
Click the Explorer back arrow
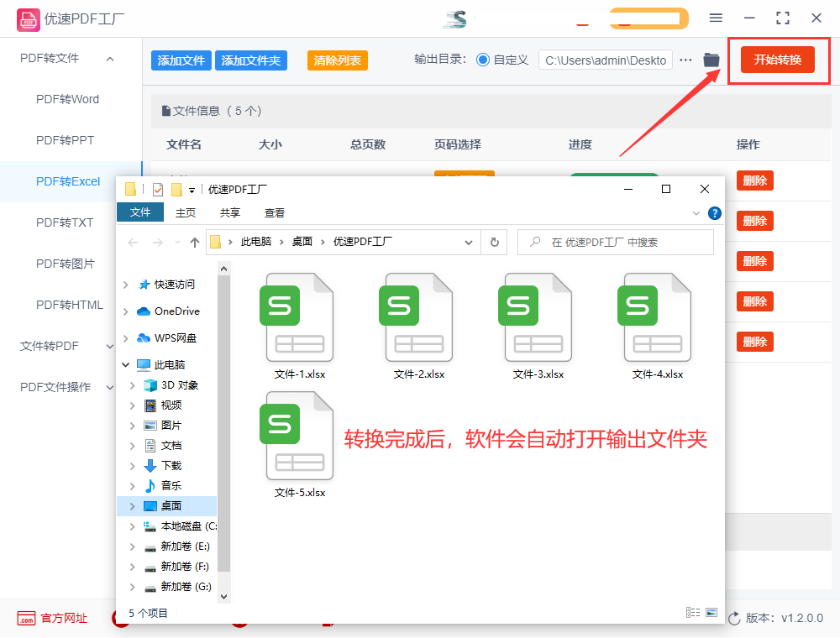[133, 243]
